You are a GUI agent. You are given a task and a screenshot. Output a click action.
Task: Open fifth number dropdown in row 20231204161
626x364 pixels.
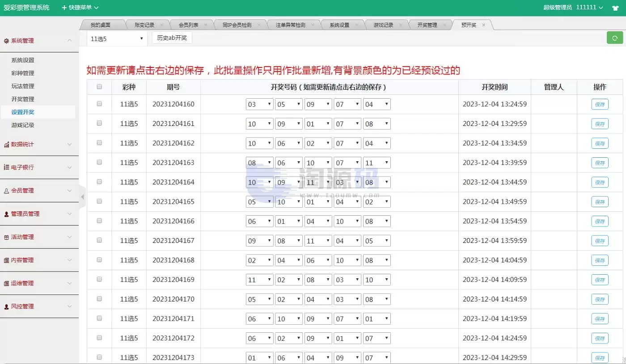[x=377, y=124]
